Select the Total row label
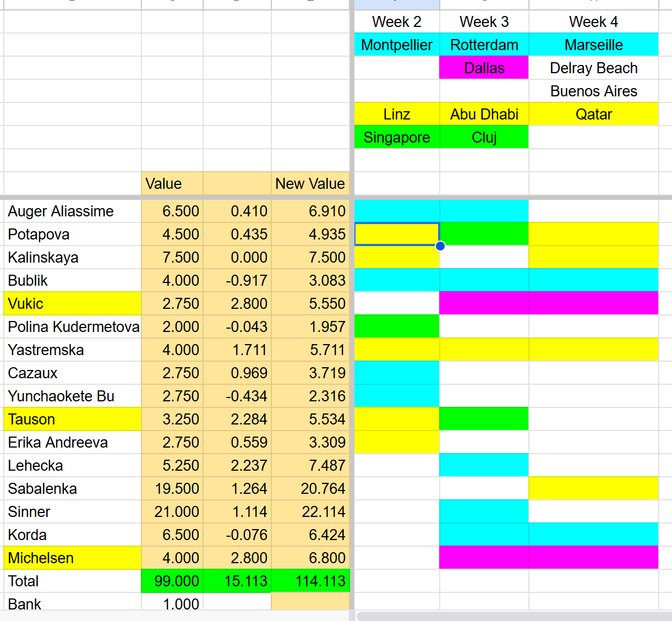 pos(73,581)
